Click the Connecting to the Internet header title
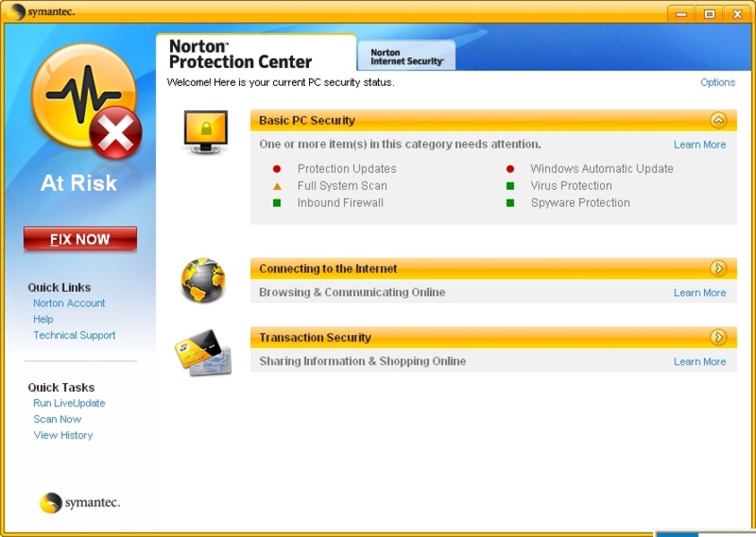756x537 pixels. click(328, 268)
